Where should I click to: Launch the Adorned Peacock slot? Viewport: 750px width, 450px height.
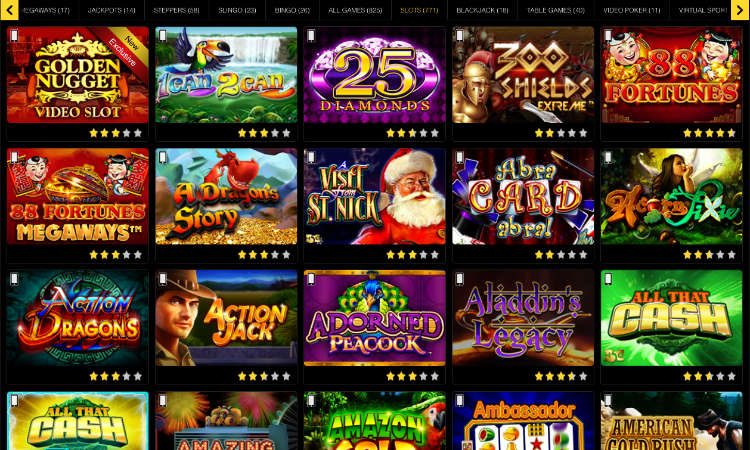pyautogui.click(x=375, y=318)
